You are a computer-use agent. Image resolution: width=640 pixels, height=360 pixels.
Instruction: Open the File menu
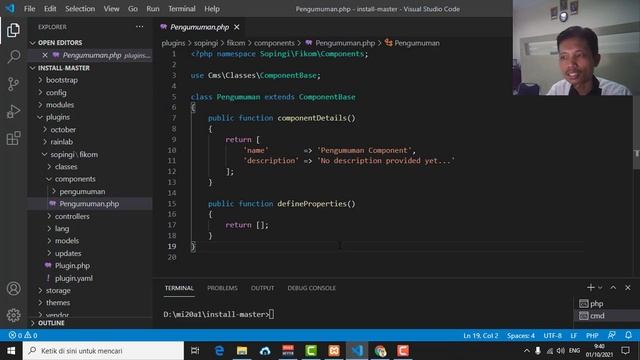[x=29, y=9]
